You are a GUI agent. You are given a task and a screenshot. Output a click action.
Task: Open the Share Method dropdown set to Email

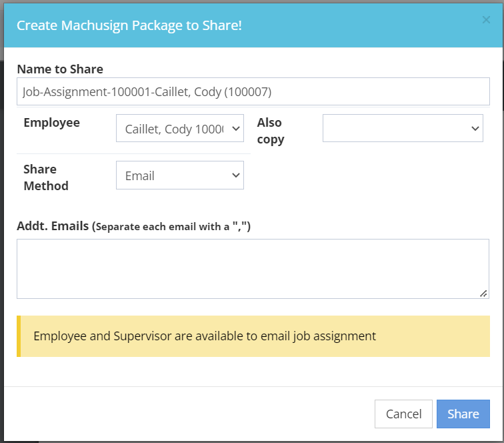click(x=180, y=175)
